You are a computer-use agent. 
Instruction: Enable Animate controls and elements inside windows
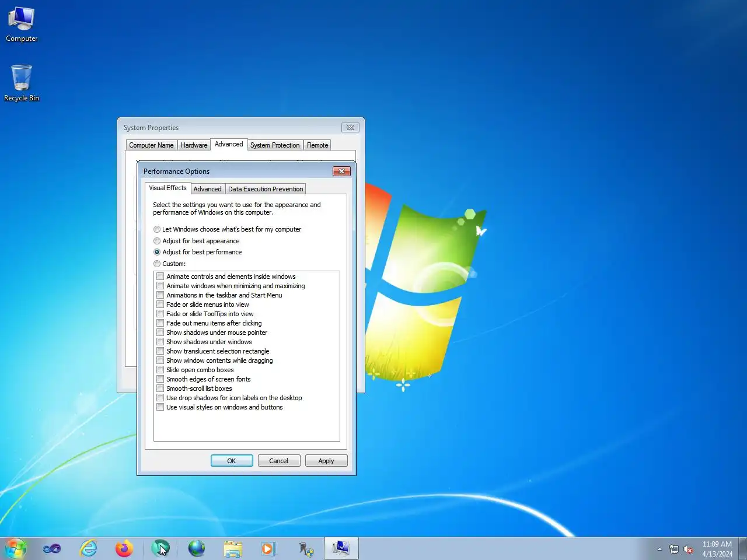coord(160,276)
